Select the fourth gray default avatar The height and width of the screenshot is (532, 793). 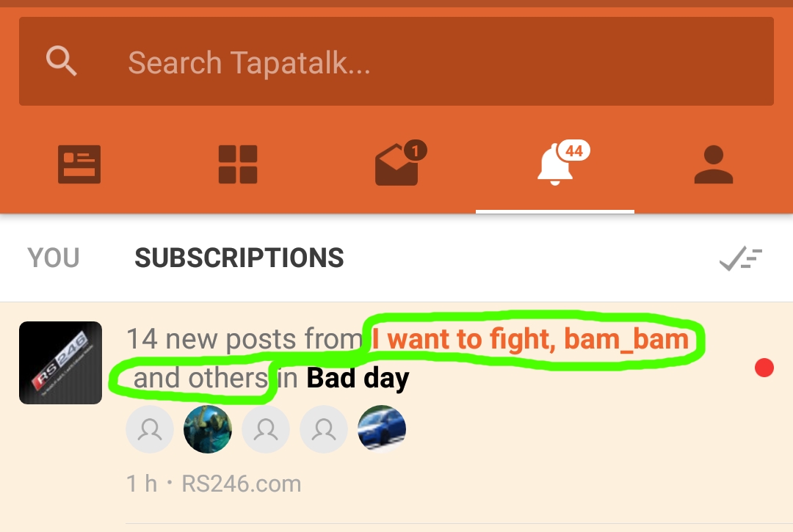[x=324, y=429]
